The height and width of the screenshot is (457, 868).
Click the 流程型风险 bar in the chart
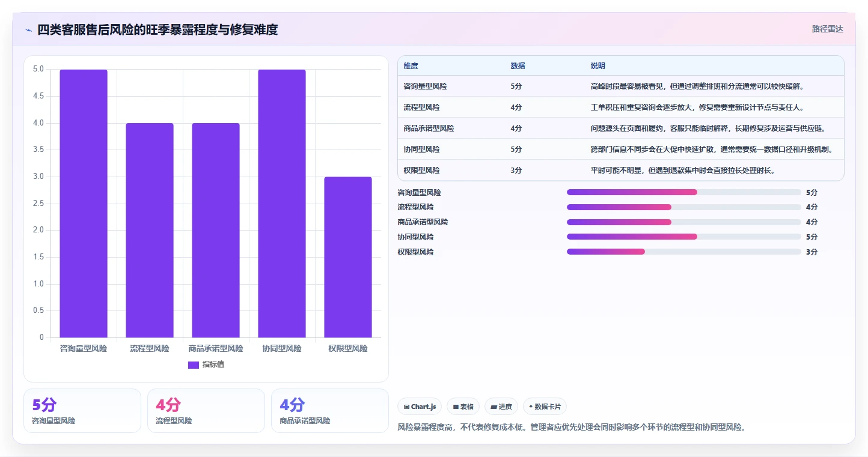pyautogui.click(x=150, y=230)
